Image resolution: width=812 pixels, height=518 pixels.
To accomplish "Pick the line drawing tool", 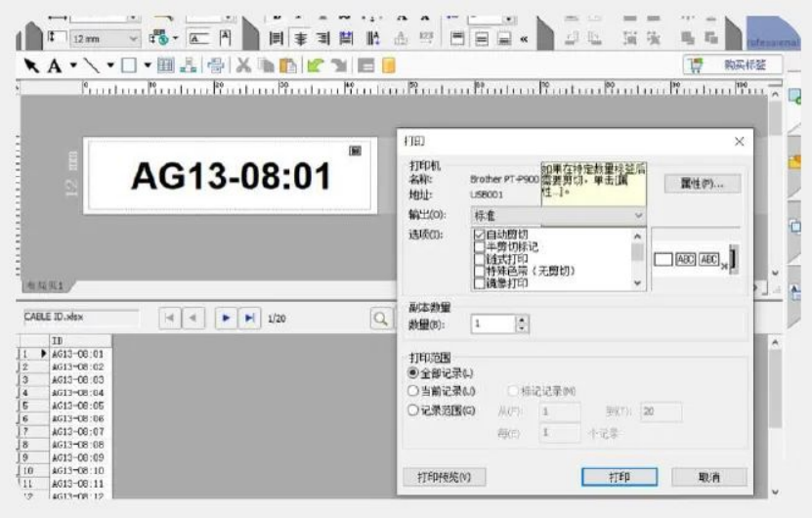I will (x=91, y=65).
